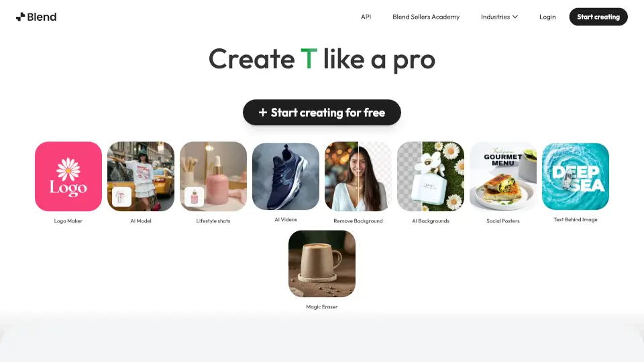Viewport: 644px width, 362px height.
Task: Launch the AI Videos sneaker tile
Action: (286, 176)
